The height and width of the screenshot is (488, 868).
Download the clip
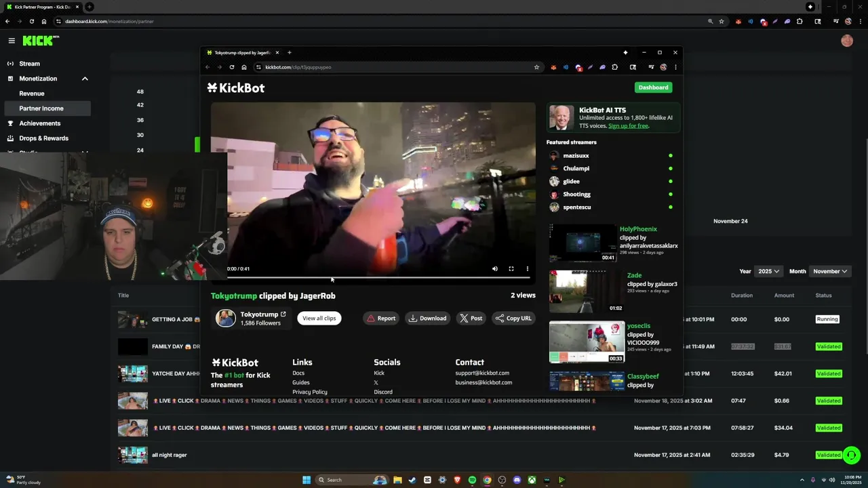pyautogui.click(x=427, y=318)
